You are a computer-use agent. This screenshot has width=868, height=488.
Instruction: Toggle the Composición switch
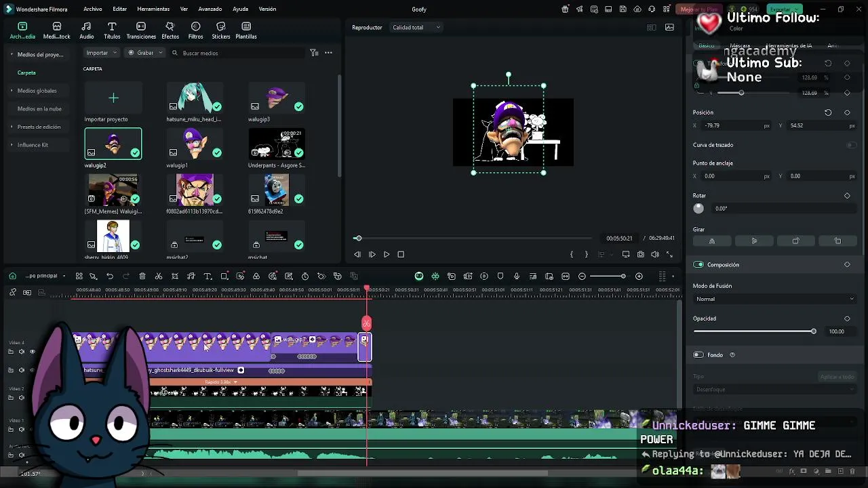click(x=698, y=265)
